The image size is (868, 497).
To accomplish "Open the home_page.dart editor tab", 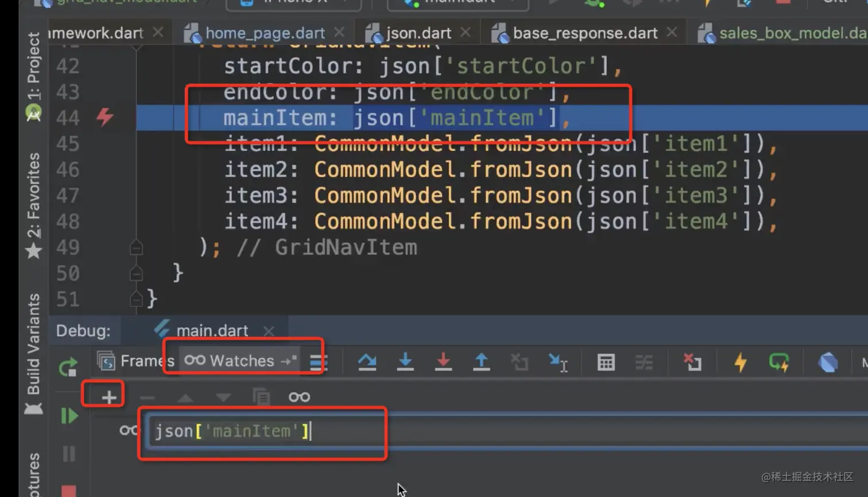I will coord(265,33).
